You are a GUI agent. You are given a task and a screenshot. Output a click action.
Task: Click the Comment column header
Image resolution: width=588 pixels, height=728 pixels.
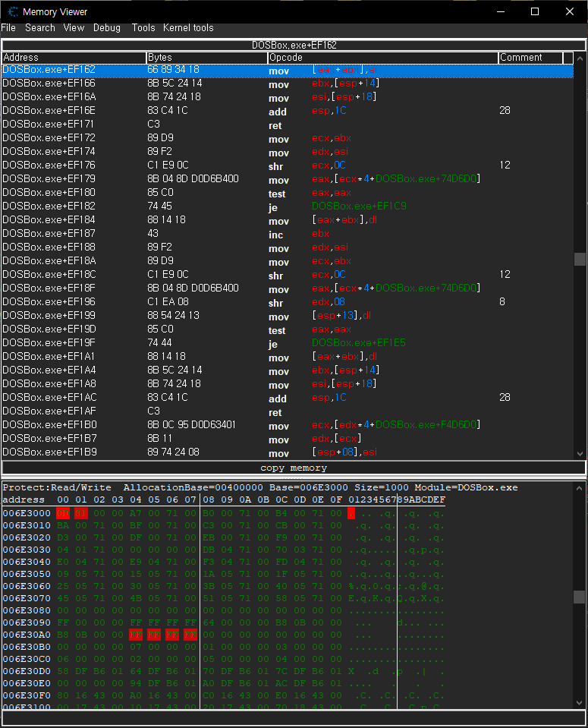pyautogui.click(x=531, y=58)
